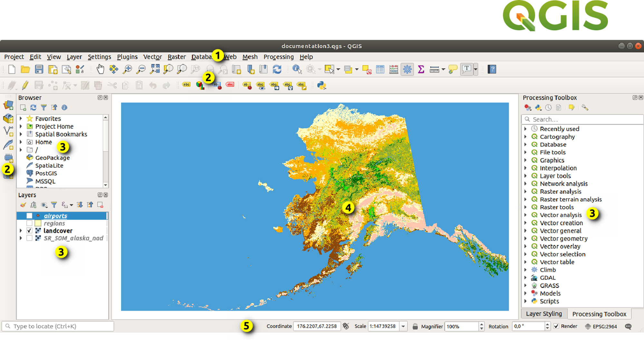644x340 pixels.
Task: Open the Open Project folder icon
Action: point(25,69)
